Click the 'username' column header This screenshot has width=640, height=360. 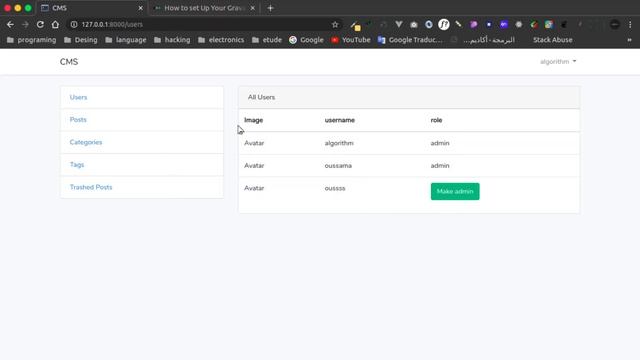340,120
